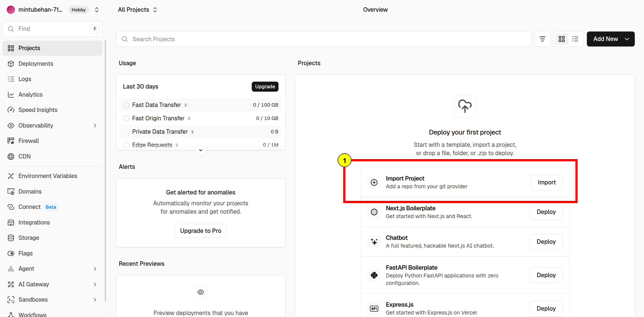The image size is (644, 317).
Task: Click the Recent Previews eye icon
Action: tap(201, 292)
